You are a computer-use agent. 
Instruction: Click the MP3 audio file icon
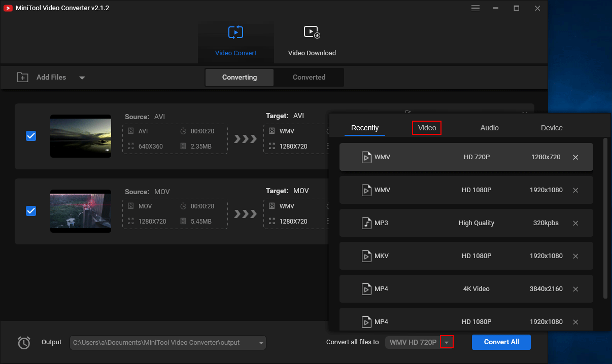click(366, 223)
